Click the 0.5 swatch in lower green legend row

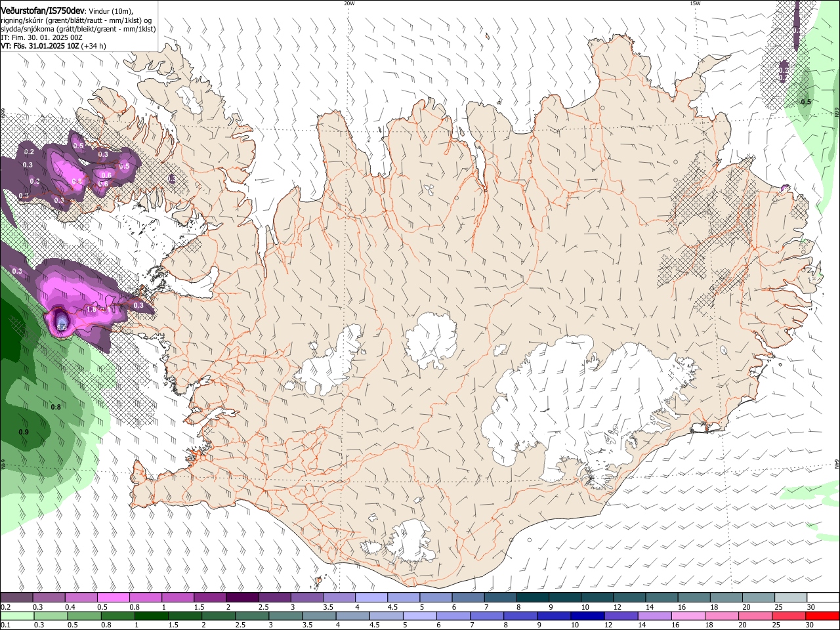84,616
